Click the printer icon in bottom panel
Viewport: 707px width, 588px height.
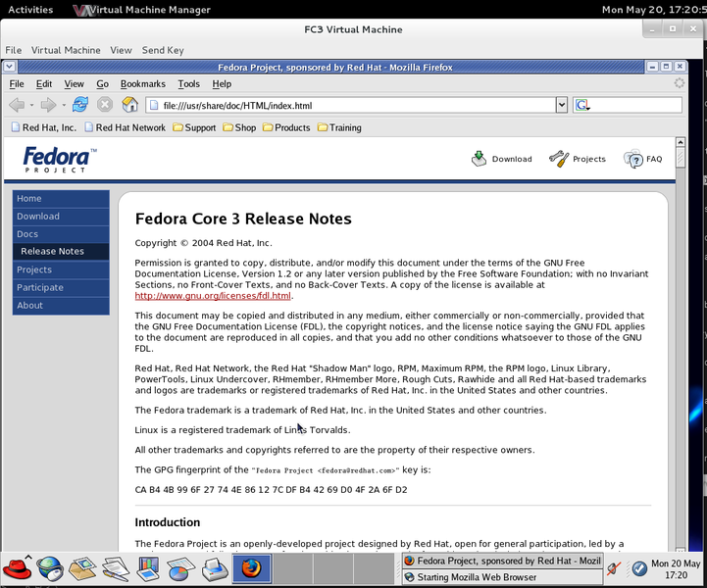pos(215,567)
